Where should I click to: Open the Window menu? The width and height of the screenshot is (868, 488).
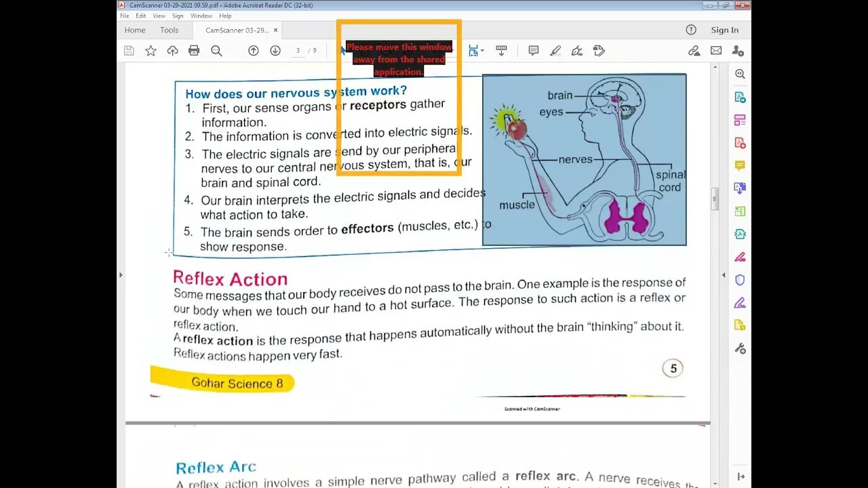click(201, 16)
